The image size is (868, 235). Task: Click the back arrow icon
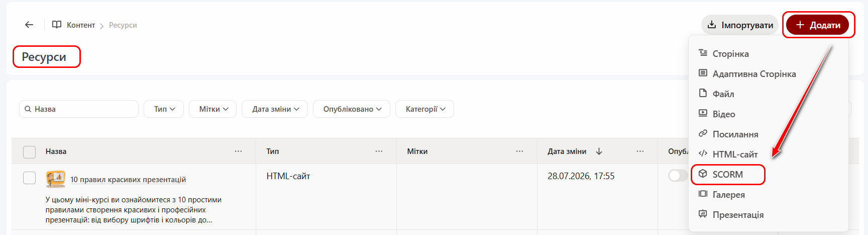[29, 25]
